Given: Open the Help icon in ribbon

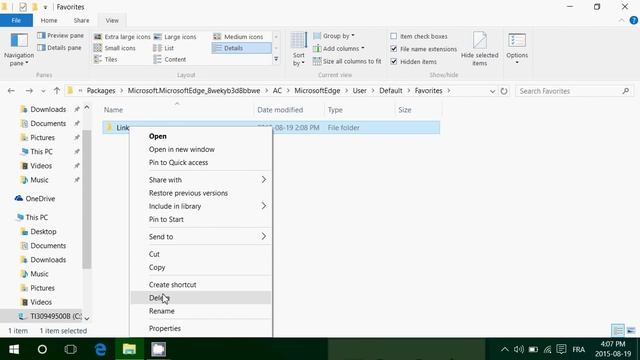Looking at the screenshot, I should [633, 20].
